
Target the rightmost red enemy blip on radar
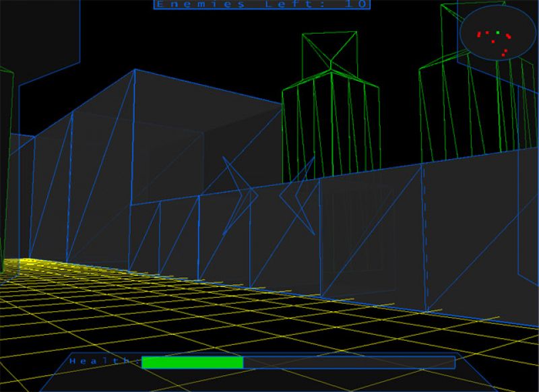click(509, 36)
